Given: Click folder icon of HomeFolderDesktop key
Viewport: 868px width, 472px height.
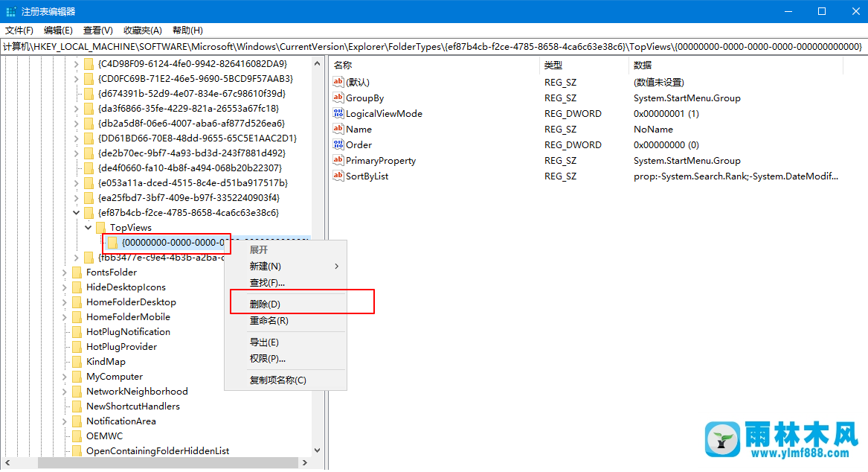Looking at the screenshot, I should point(77,302).
